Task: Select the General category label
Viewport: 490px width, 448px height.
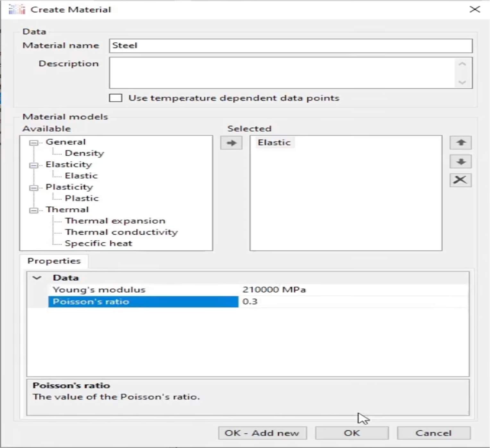Action: (66, 142)
